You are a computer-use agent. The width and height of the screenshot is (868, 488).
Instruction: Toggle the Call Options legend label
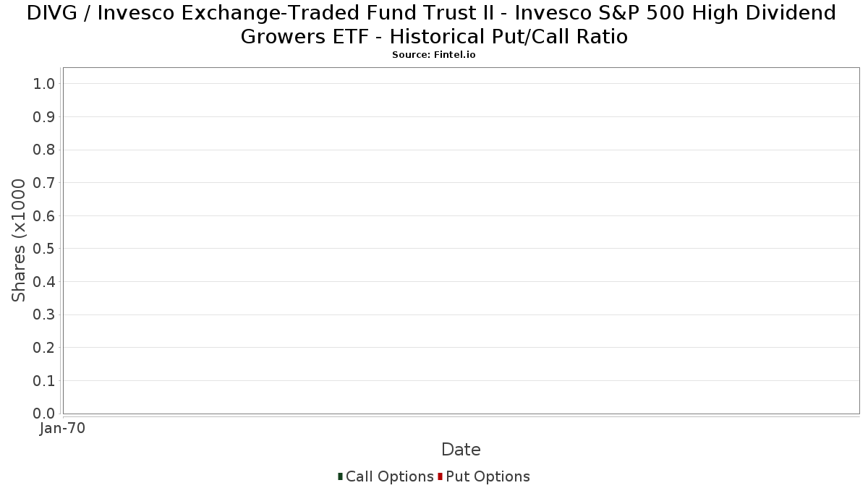[390, 476]
